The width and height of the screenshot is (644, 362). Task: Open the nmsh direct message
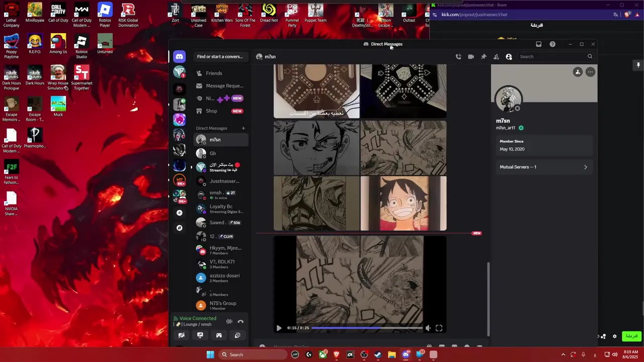pos(220,195)
